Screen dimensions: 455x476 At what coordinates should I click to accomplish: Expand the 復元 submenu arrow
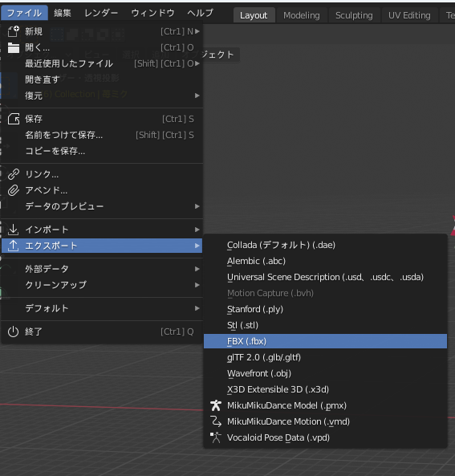[x=197, y=96]
